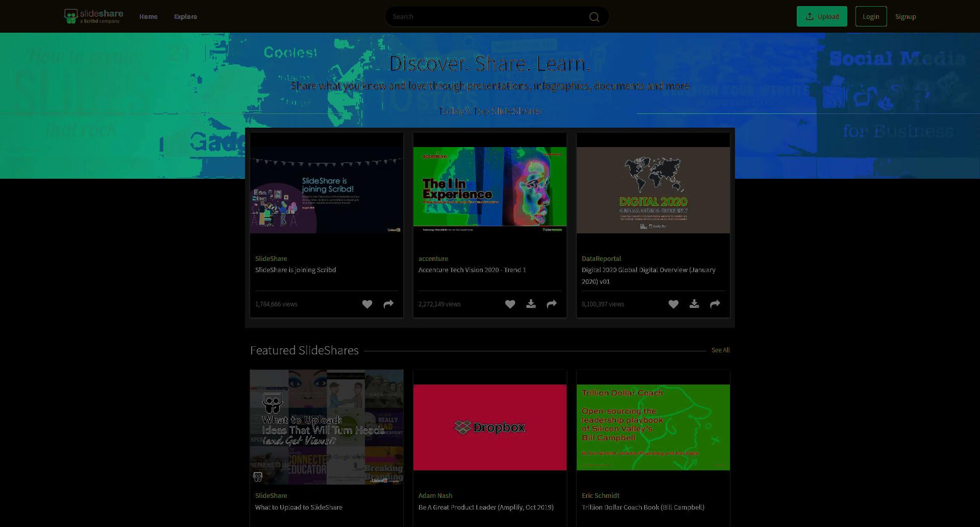
Task: Share the Digital 2020 Global Overview card
Action: pos(715,304)
